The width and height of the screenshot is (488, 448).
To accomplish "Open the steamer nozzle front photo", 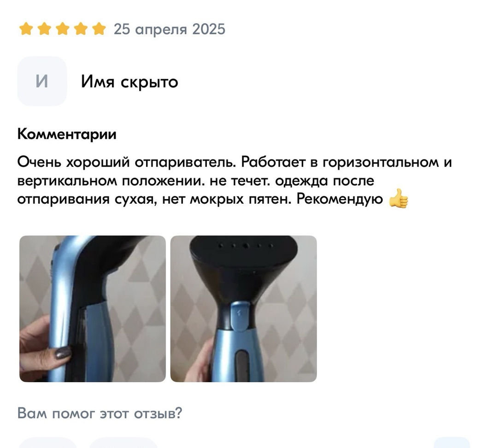I will pos(244,308).
